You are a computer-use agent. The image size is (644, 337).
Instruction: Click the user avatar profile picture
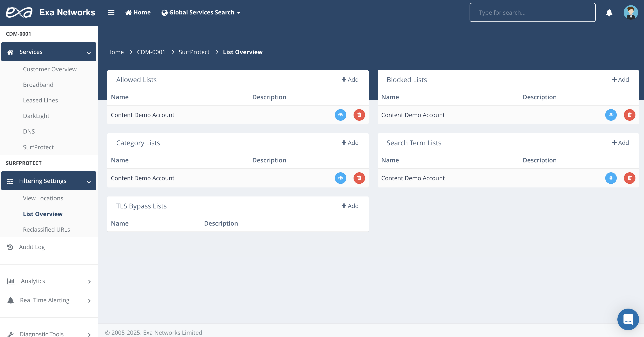[x=630, y=12]
